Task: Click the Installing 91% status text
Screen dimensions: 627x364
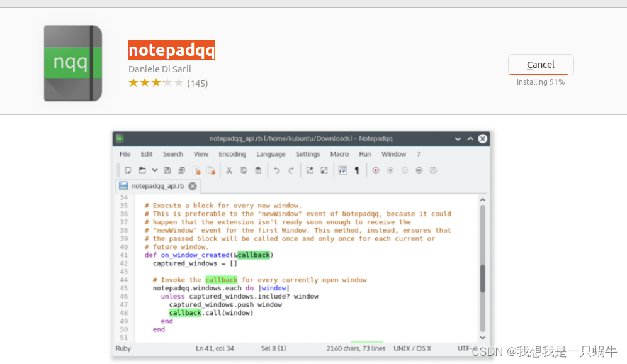Action: [541, 82]
